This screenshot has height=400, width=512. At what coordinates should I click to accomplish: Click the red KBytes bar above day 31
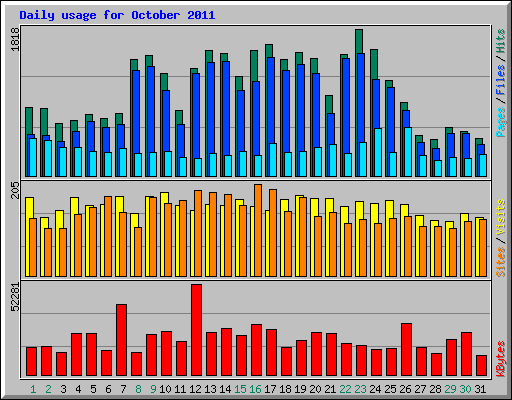[482, 366]
